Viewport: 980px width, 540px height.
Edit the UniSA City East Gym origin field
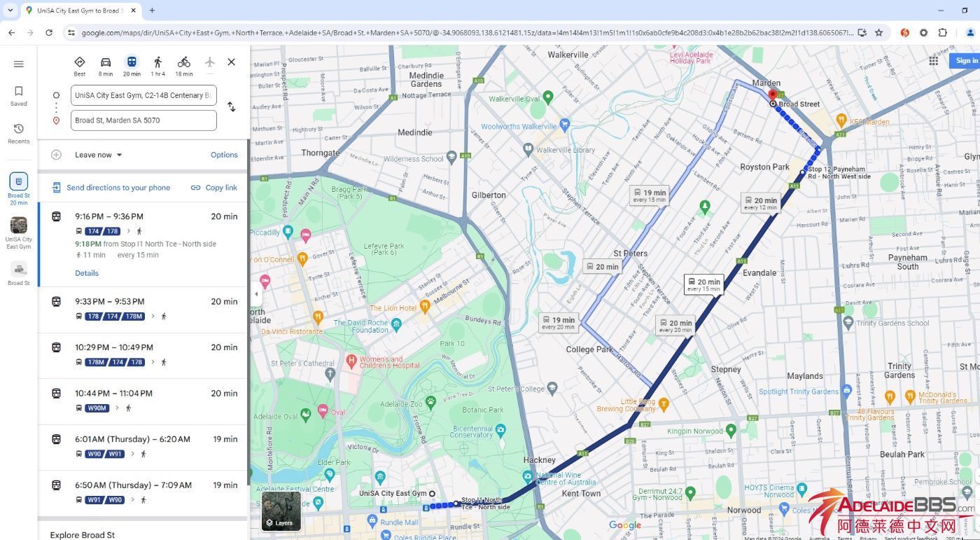[143, 95]
